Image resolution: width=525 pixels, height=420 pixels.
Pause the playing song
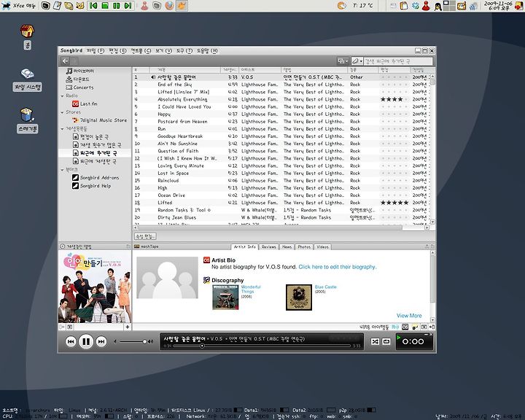click(86, 342)
